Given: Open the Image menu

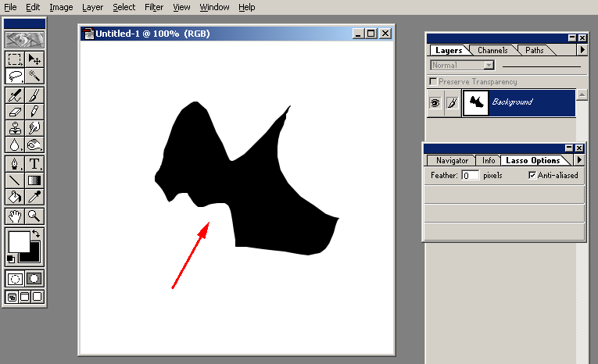Looking at the screenshot, I should click(61, 7).
